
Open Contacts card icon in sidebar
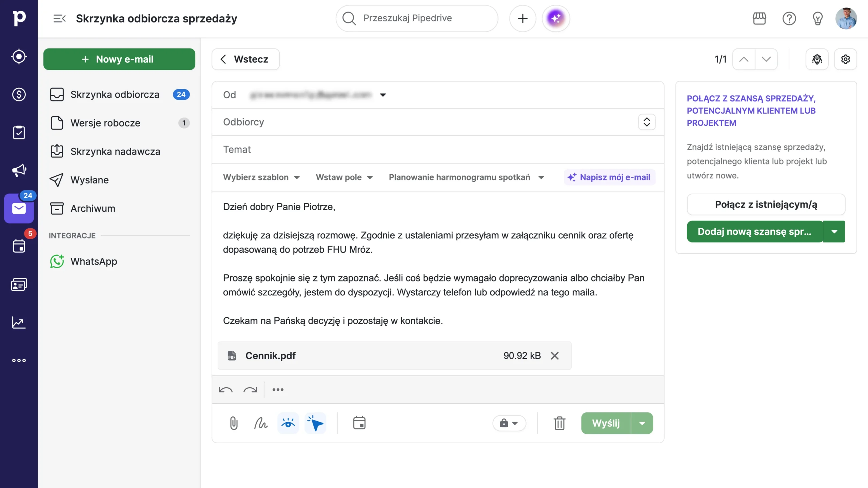point(19,284)
